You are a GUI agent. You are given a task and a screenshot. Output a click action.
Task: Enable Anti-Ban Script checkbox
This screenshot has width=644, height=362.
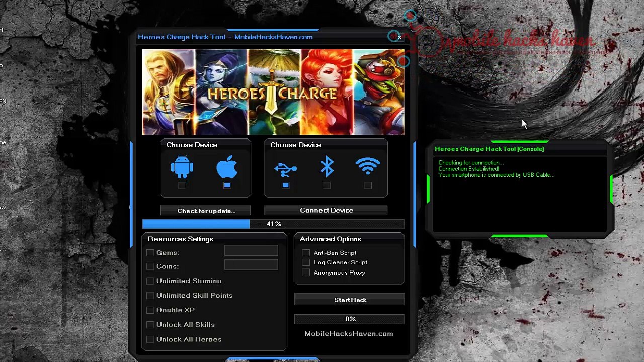306,253
